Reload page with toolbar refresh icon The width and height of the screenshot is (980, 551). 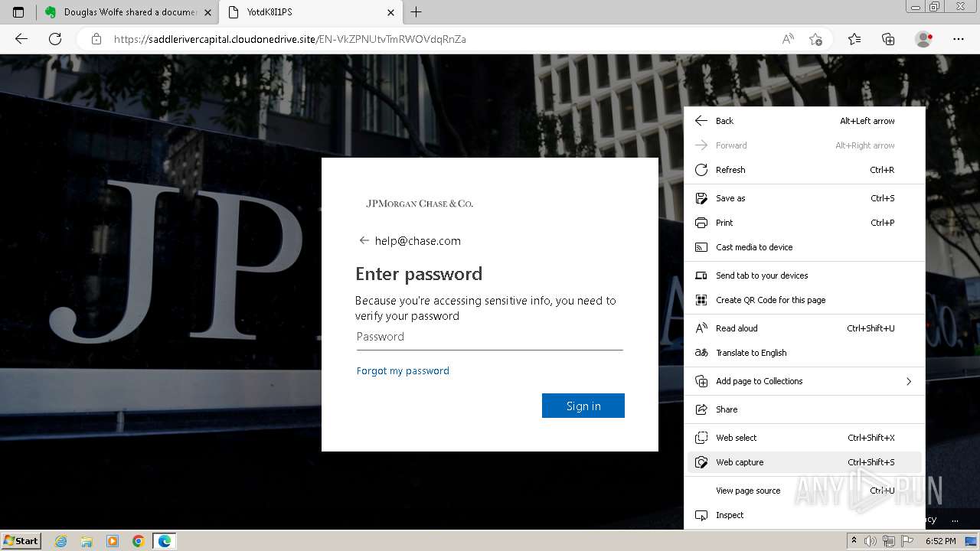pyautogui.click(x=55, y=39)
